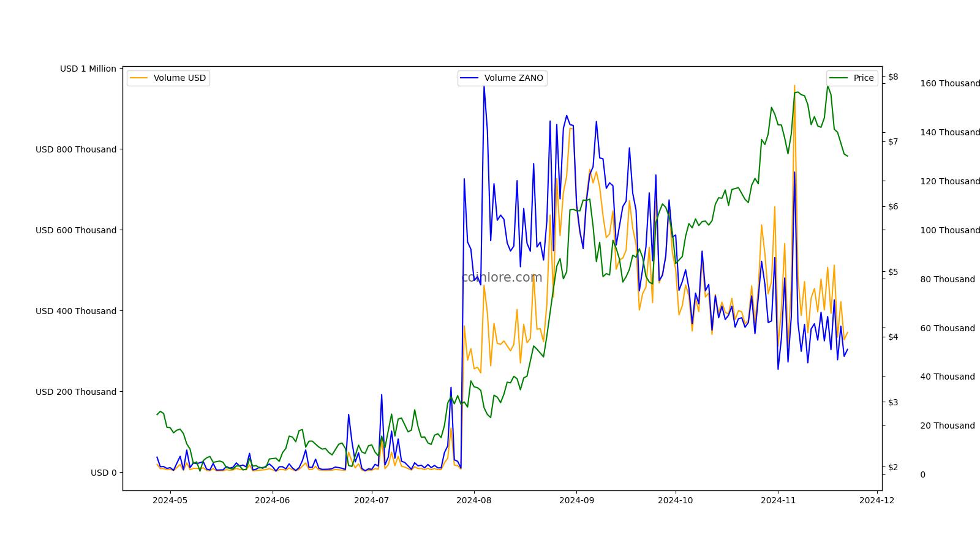Click the 120 Thousand volume axis label
This screenshot has width=980, height=551.
point(950,181)
